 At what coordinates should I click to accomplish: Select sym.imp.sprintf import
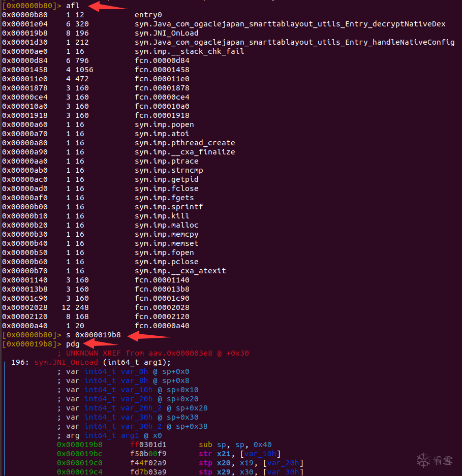[x=169, y=207]
